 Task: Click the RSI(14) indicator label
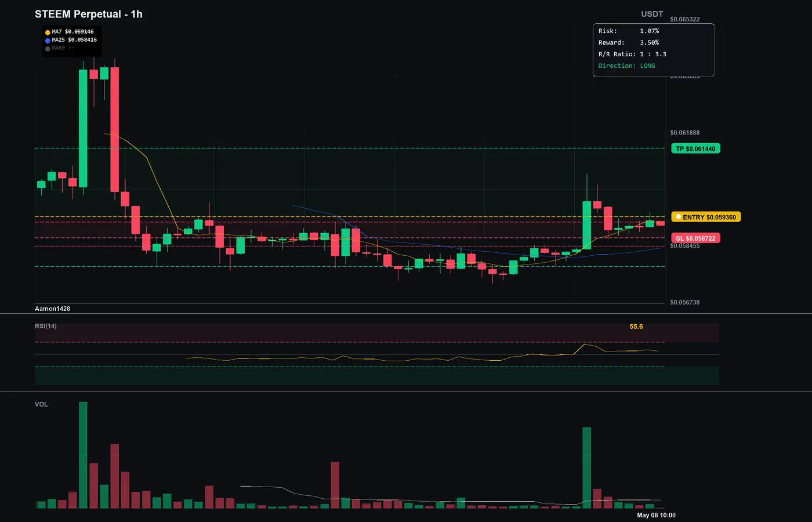[46, 326]
